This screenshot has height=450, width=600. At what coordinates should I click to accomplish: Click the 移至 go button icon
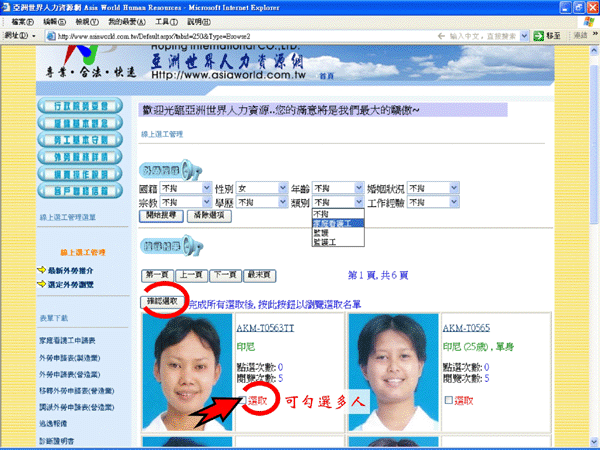(537, 36)
